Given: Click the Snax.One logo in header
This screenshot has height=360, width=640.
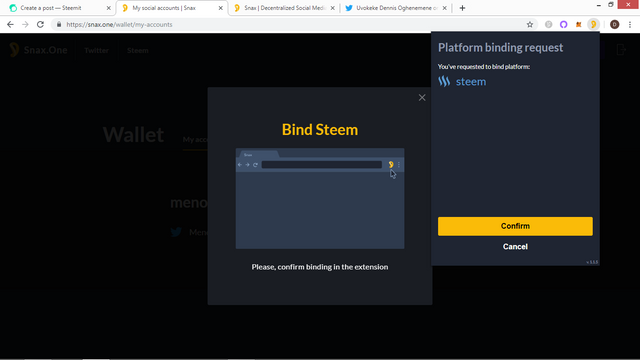Looking at the screenshot, I should [38, 50].
